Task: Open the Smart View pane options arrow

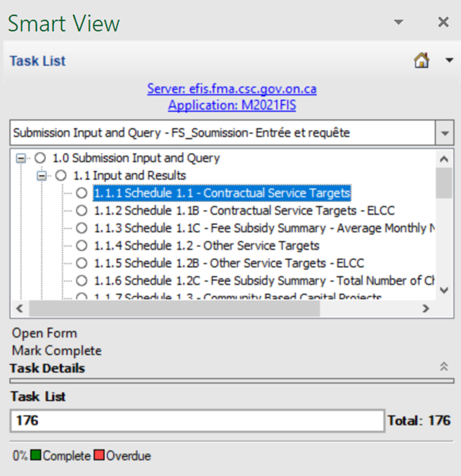Action: [x=398, y=22]
